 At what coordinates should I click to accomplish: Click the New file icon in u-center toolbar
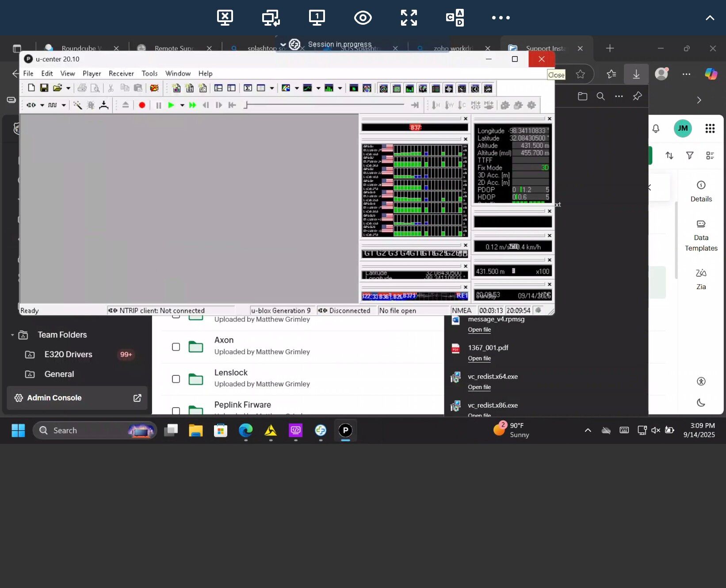tap(31, 88)
